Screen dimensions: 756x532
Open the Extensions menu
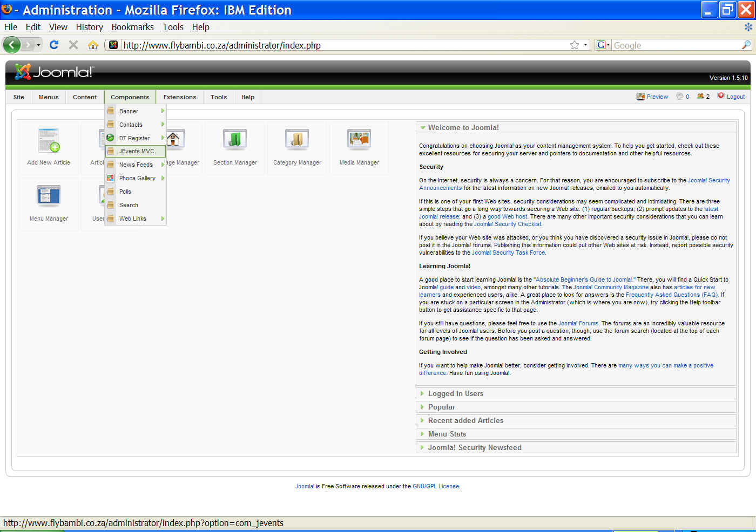click(x=180, y=97)
